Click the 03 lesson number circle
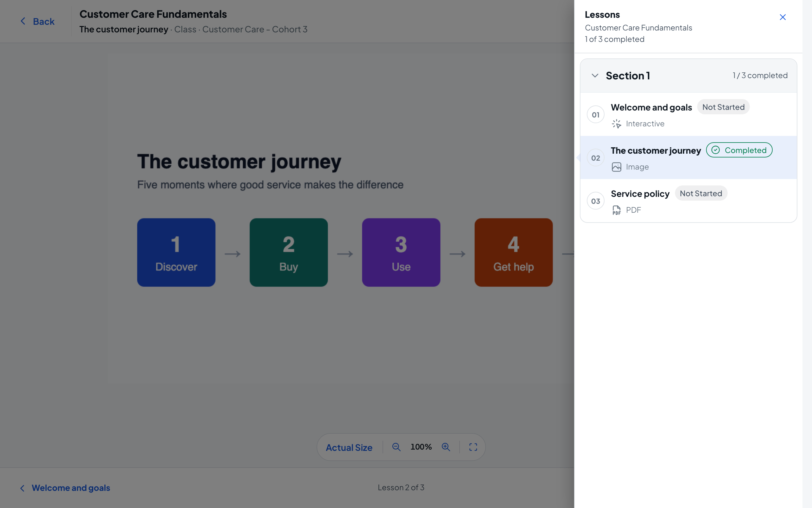 click(596, 201)
